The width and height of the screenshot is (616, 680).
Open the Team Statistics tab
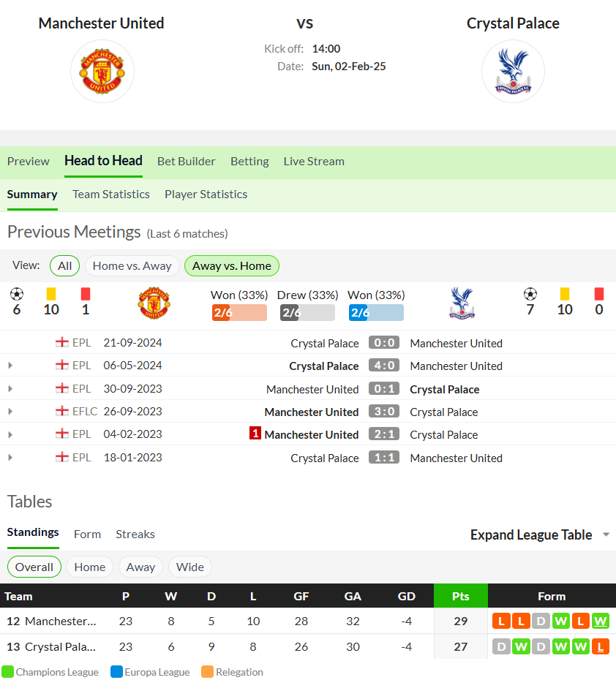(x=111, y=194)
